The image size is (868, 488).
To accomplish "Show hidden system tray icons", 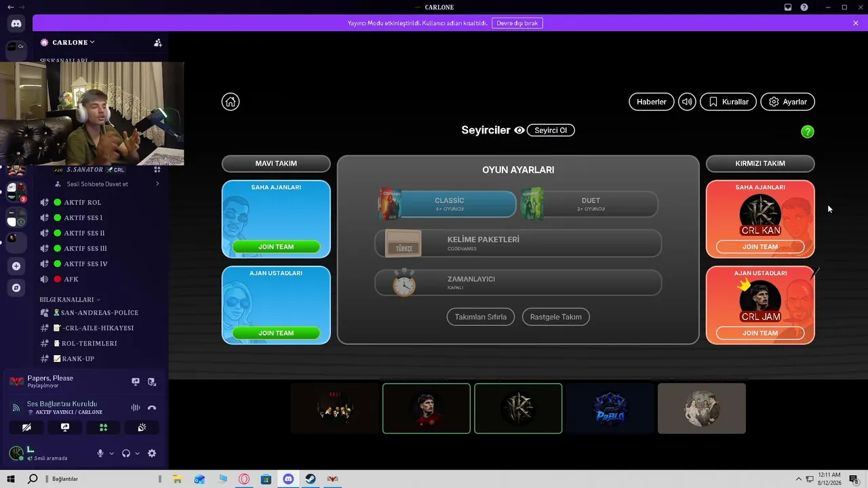I will tap(798, 479).
